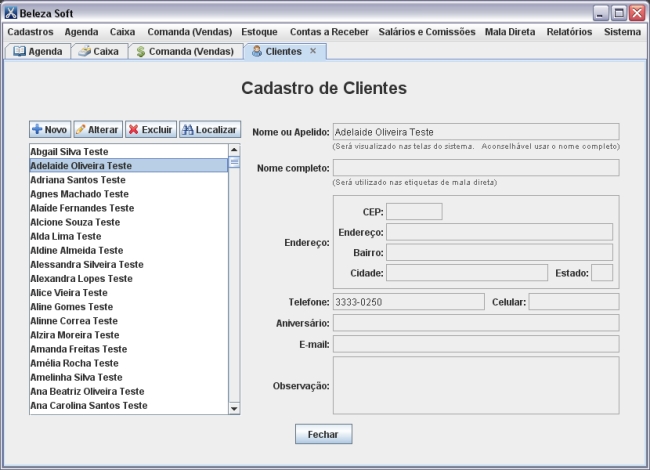The width and height of the screenshot is (650, 470).
Task: Switch to the Agenda tab
Action: [x=38, y=51]
